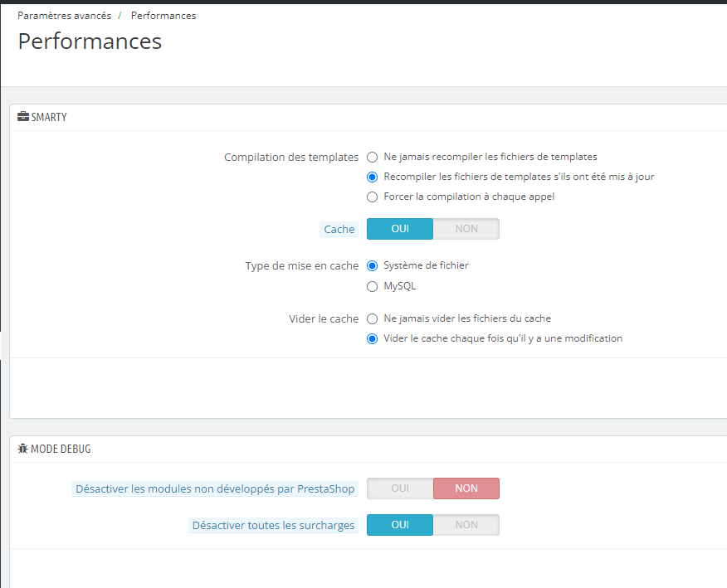
Task: Select 'Ne jamais recompiler les fichiers de templates'
Action: tap(373, 157)
